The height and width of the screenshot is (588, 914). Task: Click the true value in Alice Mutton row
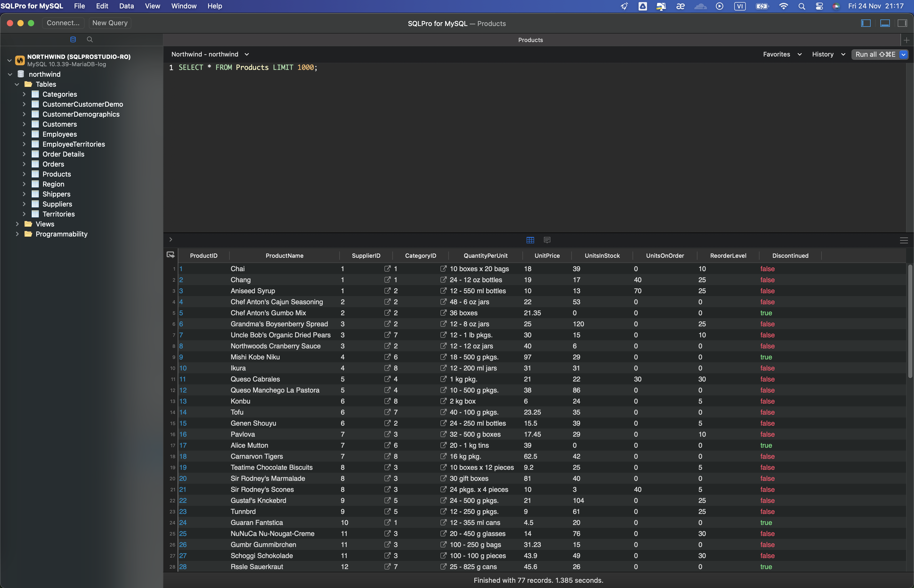click(x=766, y=445)
